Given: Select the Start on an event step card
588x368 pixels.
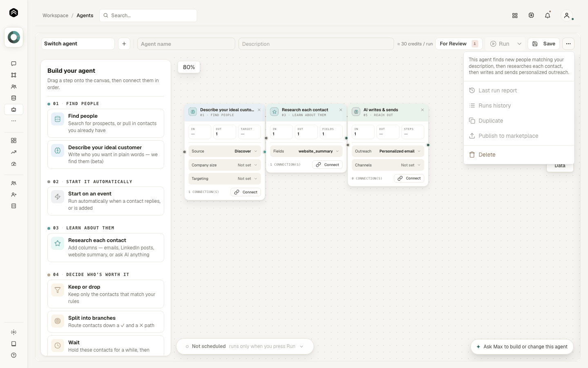Looking at the screenshot, I should click(x=106, y=201).
